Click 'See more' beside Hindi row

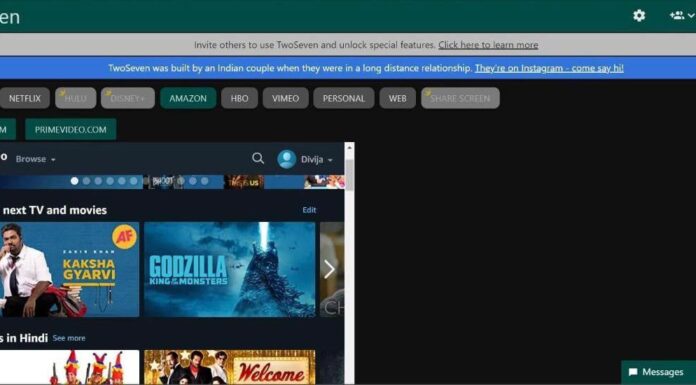pyautogui.click(x=69, y=338)
